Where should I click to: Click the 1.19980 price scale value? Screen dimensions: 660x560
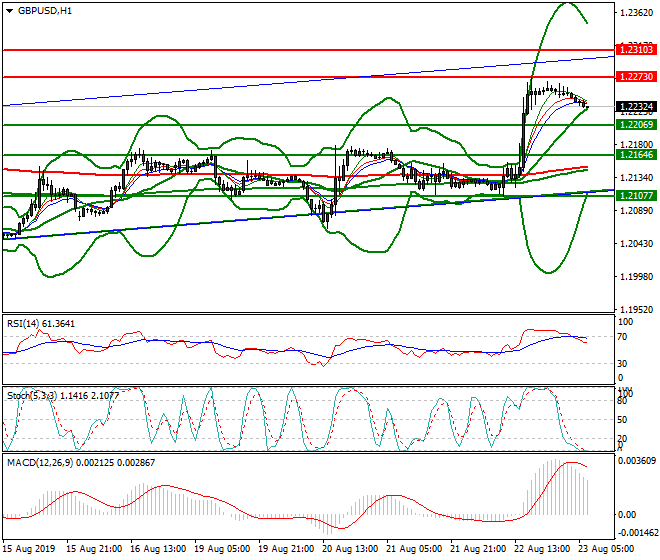[x=637, y=277]
